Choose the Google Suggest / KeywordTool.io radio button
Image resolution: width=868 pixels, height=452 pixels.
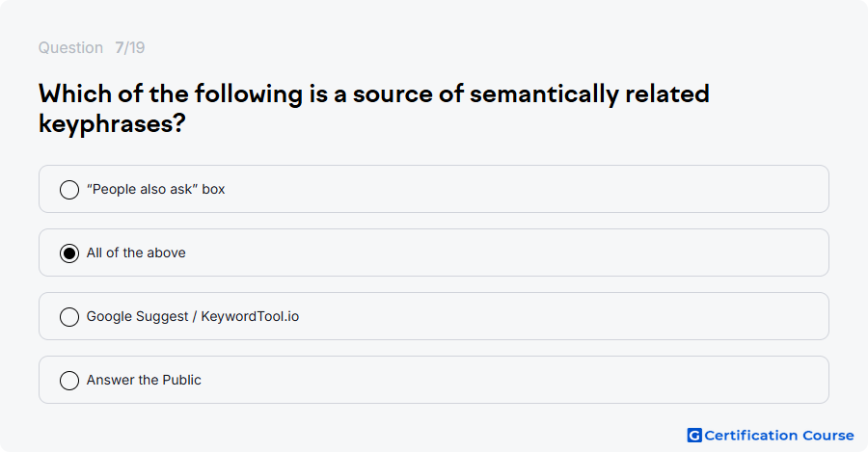69,317
